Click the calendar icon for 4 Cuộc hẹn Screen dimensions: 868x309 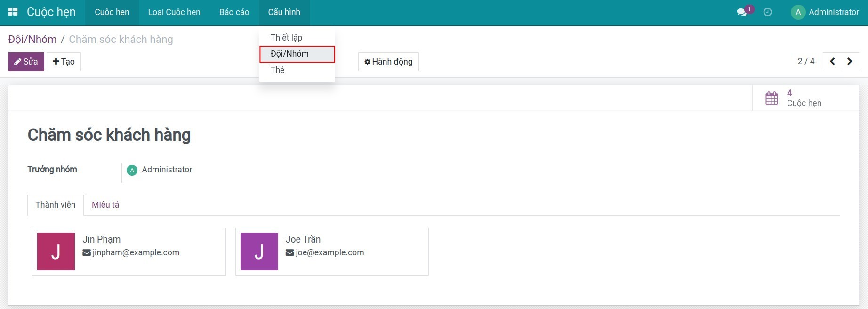pyautogui.click(x=772, y=98)
